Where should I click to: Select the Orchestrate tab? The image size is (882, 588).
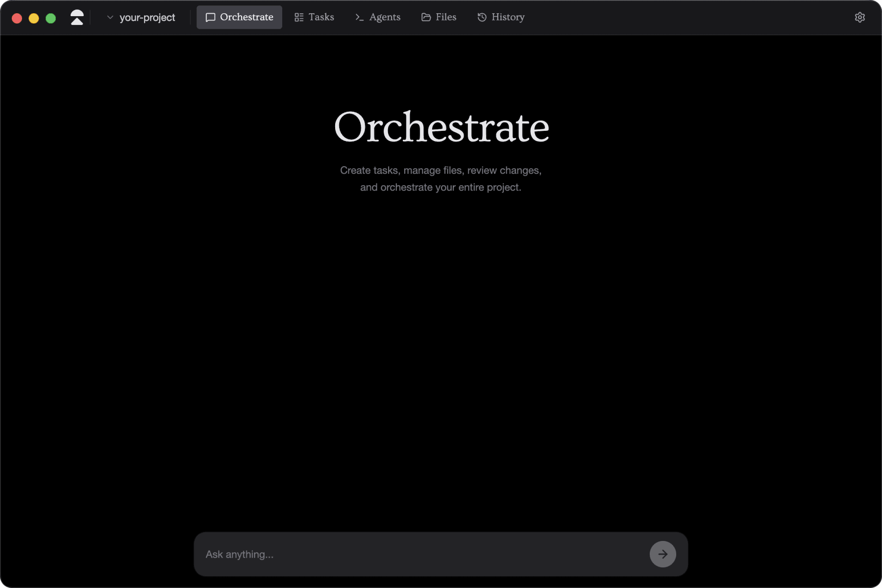[x=239, y=17]
